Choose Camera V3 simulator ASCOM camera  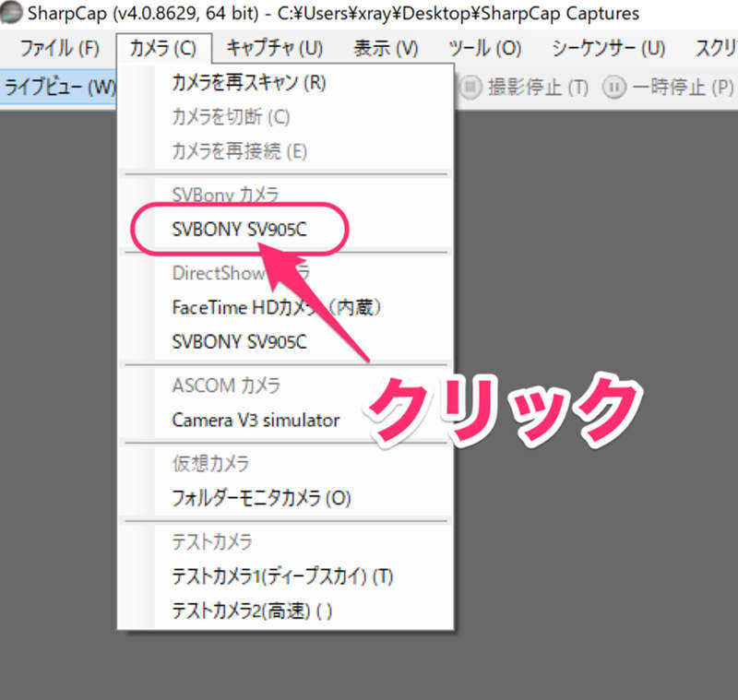(x=256, y=421)
